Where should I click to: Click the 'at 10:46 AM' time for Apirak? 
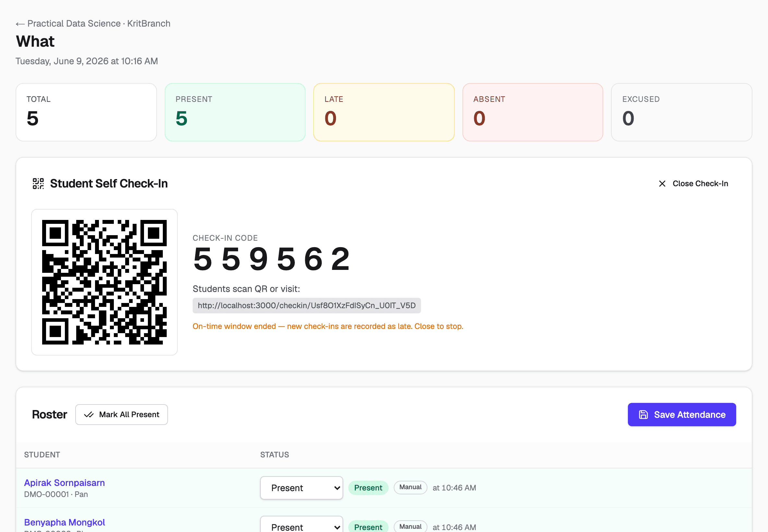pyautogui.click(x=454, y=488)
